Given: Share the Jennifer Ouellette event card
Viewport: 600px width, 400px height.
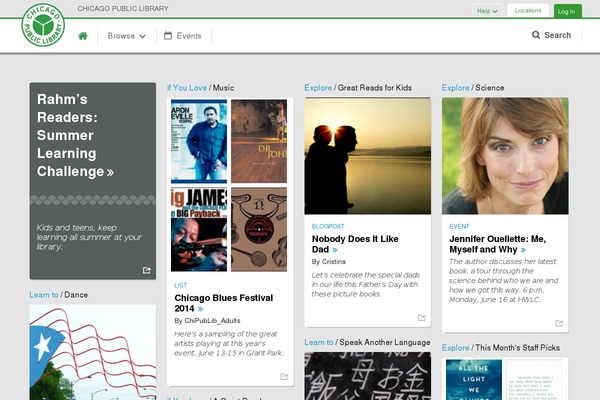Looking at the screenshot, I should click(559, 323).
